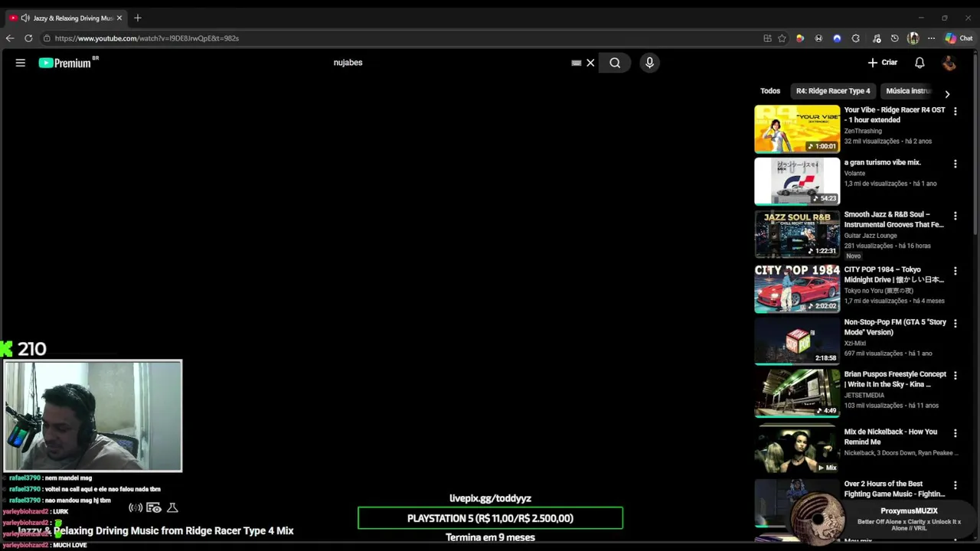This screenshot has height=551, width=980.
Task: Open the YouTube guide hamburger menu
Action: point(21,63)
